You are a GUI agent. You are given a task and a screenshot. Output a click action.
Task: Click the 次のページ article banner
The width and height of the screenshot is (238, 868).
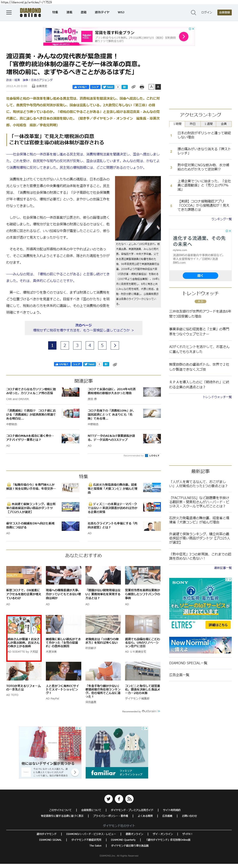(83, 328)
